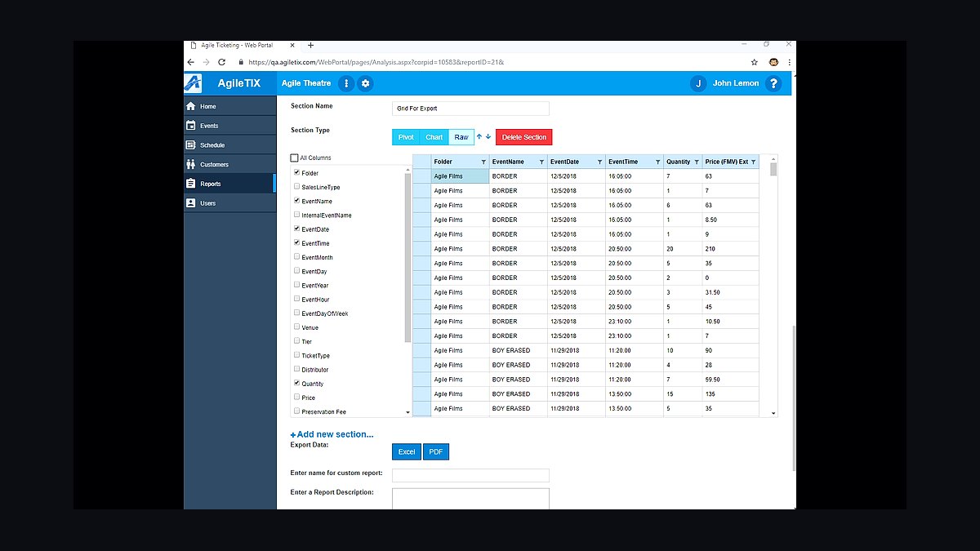Image resolution: width=980 pixels, height=551 pixels.
Task: Open the Events sidebar section
Action: pos(229,126)
